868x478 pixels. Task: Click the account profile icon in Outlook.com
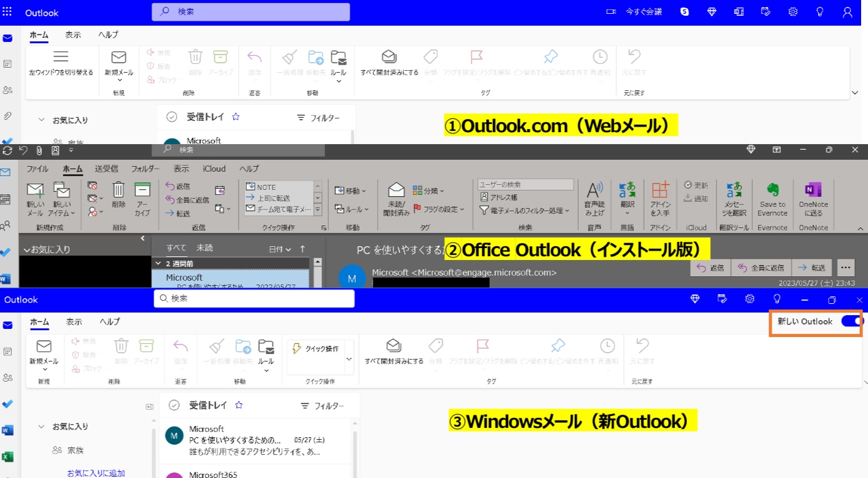coord(847,12)
